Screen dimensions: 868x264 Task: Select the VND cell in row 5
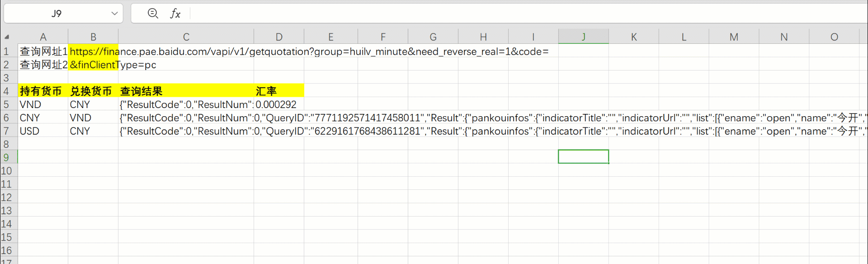tap(42, 104)
